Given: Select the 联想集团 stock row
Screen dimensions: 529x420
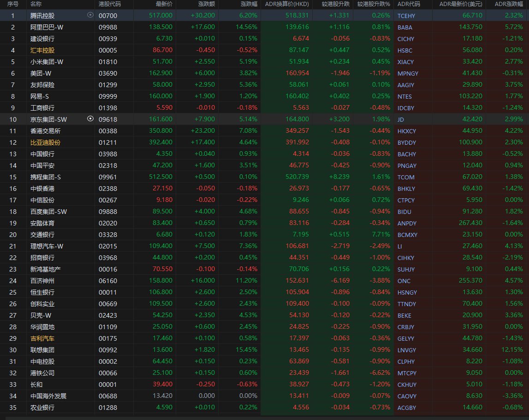Looking at the screenshot, I should pyautogui.click(x=42, y=350).
